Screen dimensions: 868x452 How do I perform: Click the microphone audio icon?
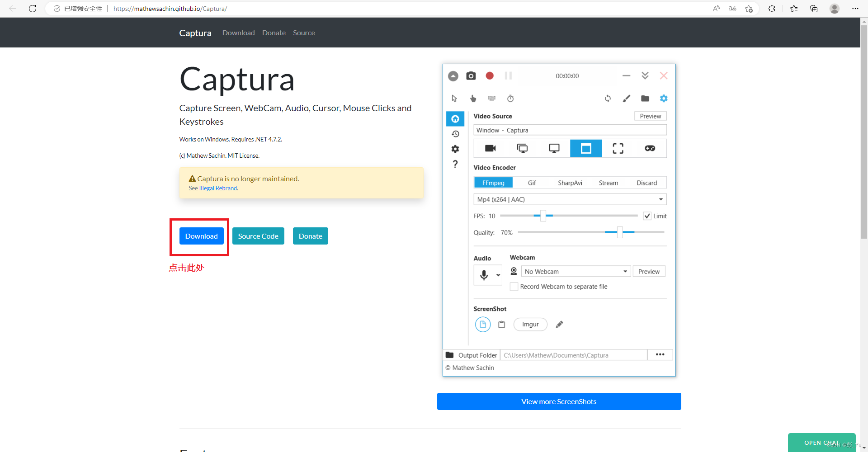484,275
